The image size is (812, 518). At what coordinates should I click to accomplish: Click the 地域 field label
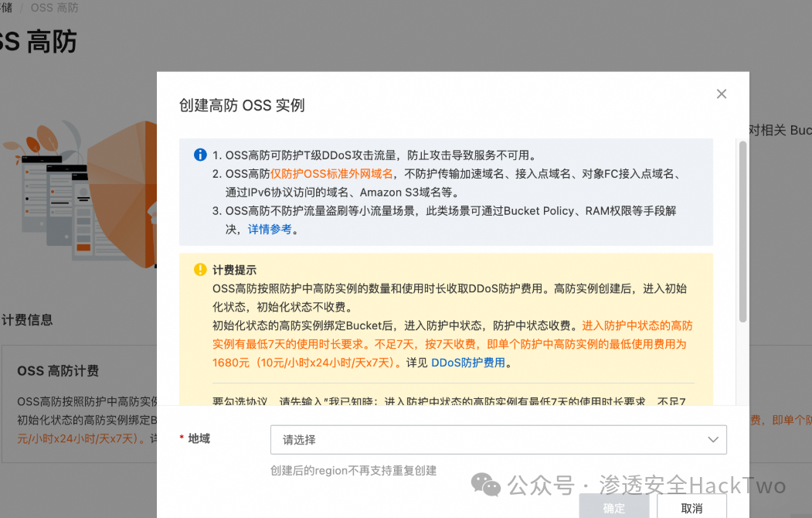[199, 438]
